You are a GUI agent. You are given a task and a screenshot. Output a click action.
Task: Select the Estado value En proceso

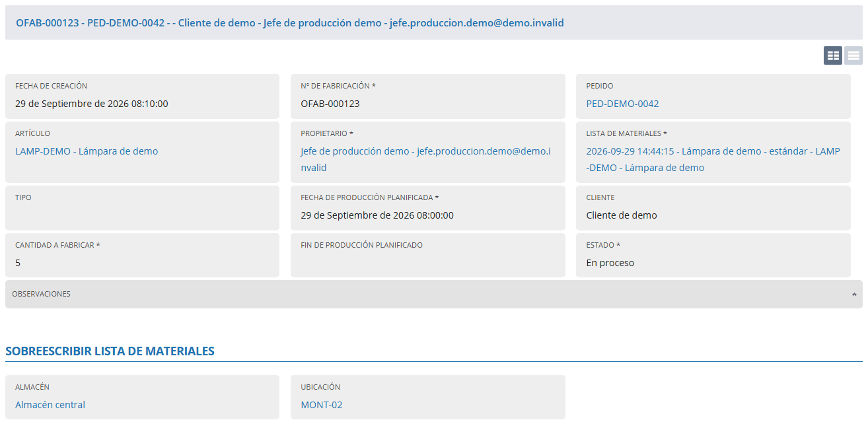click(610, 263)
